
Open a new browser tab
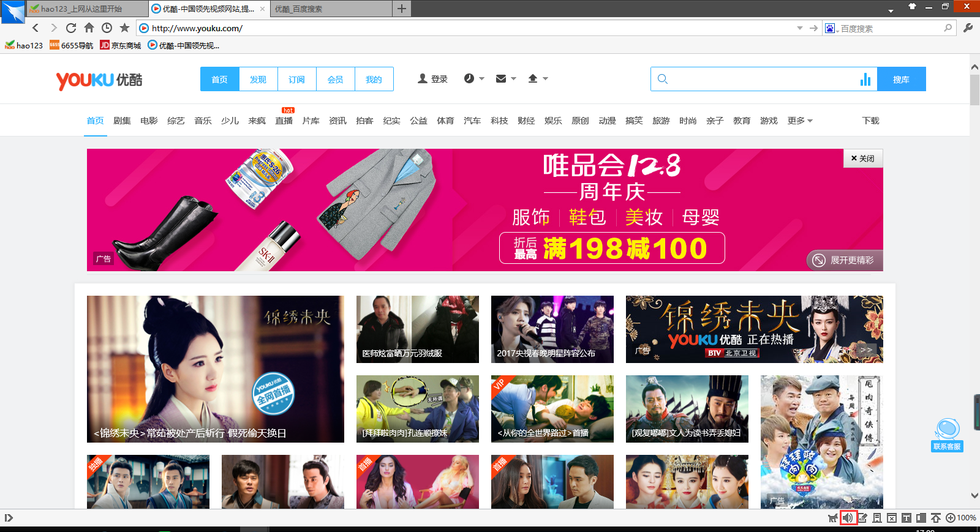pyautogui.click(x=402, y=9)
